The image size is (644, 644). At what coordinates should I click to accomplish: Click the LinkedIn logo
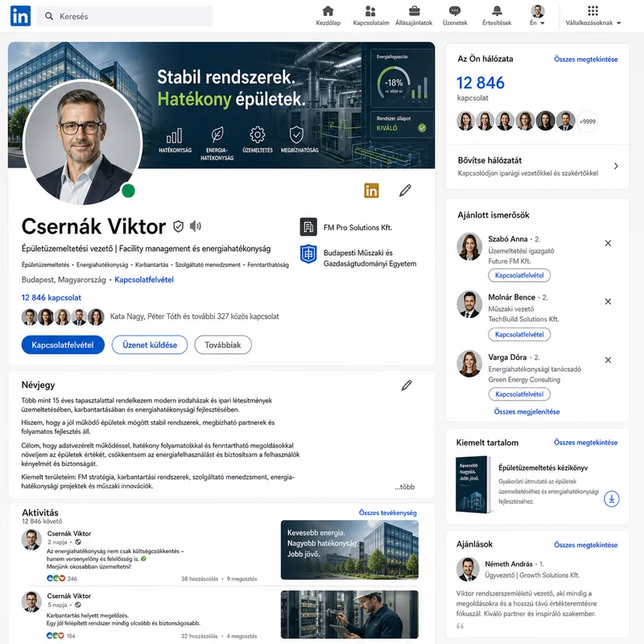[x=21, y=16]
